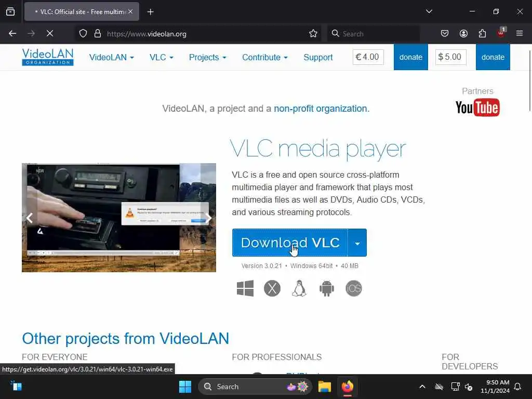Viewport: 532px width, 399px height.
Task: List all tabs with the chevron
Action: pyautogui.click(x=429, y=11)
